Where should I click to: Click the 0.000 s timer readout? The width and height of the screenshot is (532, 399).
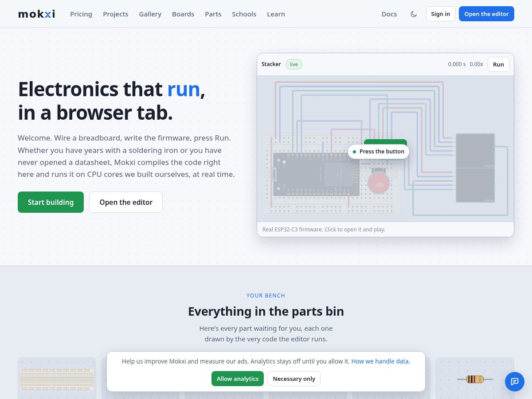coord(457,64)
